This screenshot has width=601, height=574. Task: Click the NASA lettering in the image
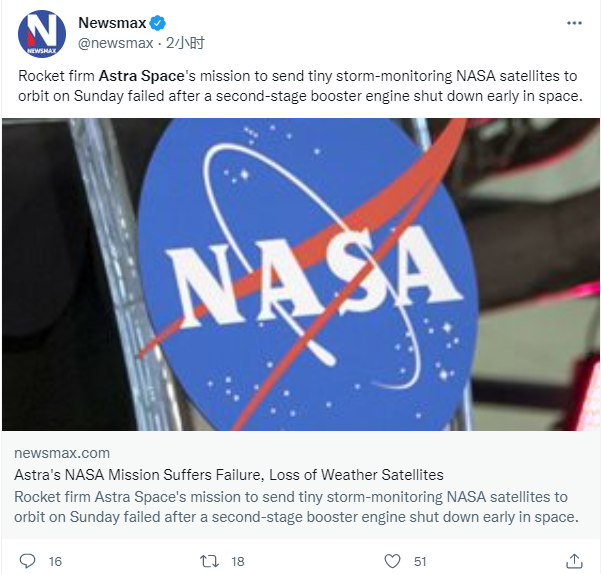(314, 276)
